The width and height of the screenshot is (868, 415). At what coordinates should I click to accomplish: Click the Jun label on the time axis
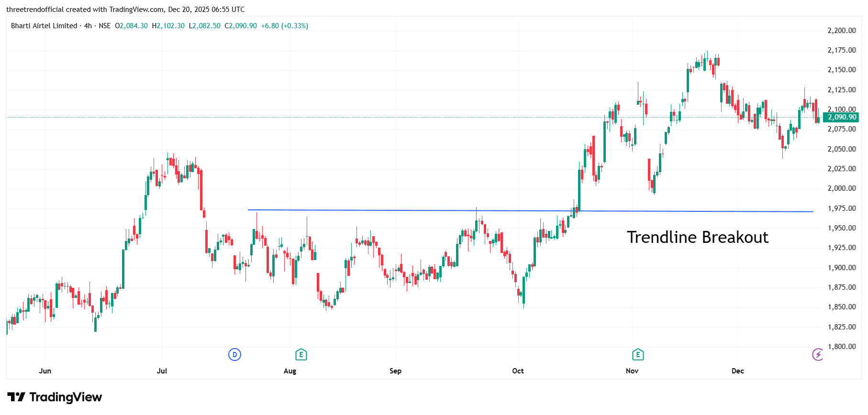[45, 371]
